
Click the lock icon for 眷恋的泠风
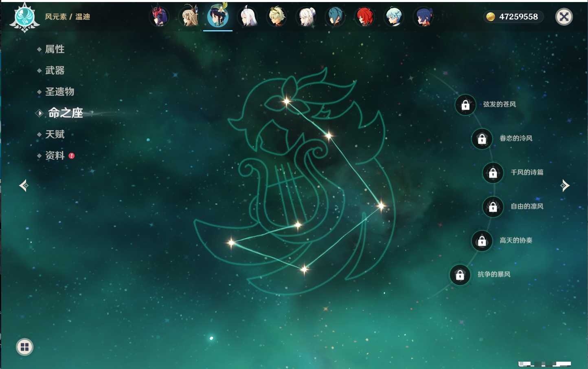pos(482,139)
